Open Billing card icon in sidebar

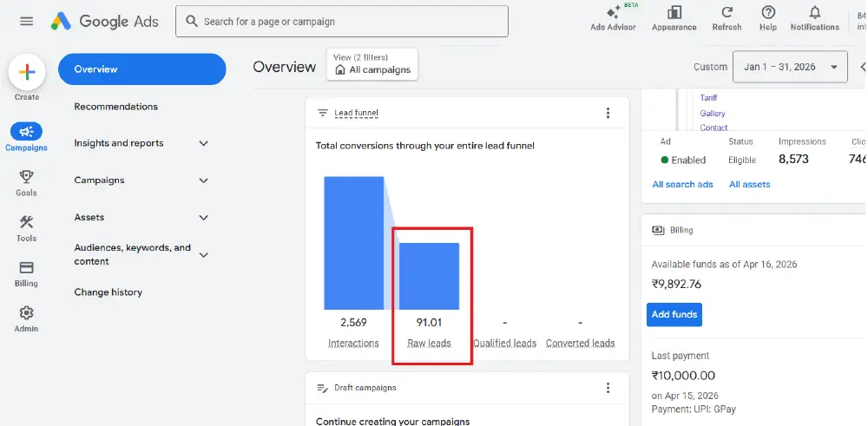tap(26, 268)
